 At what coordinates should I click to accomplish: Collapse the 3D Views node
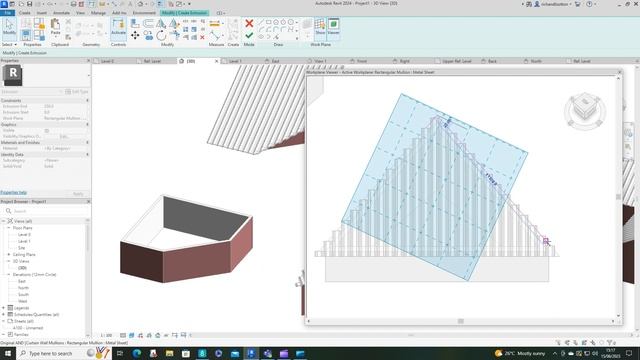(x=9, y=261)
